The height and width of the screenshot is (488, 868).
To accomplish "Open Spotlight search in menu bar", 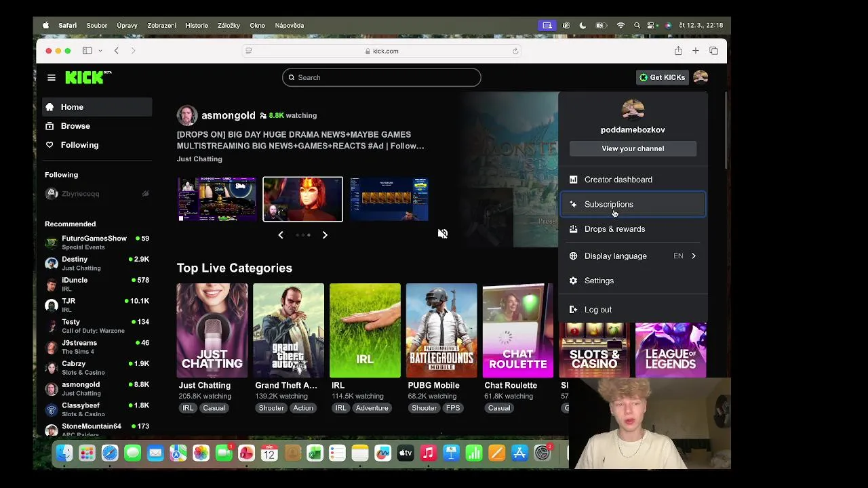I will 637,26.
